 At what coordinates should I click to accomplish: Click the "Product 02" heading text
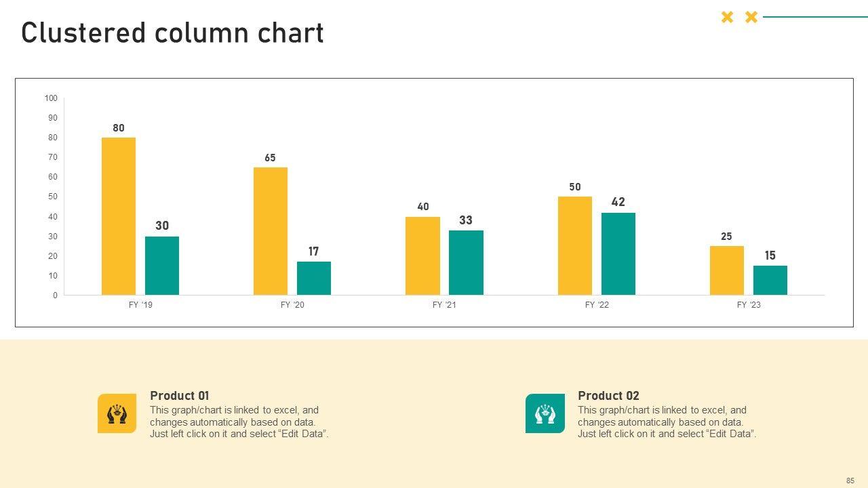(x=608, y=396)
